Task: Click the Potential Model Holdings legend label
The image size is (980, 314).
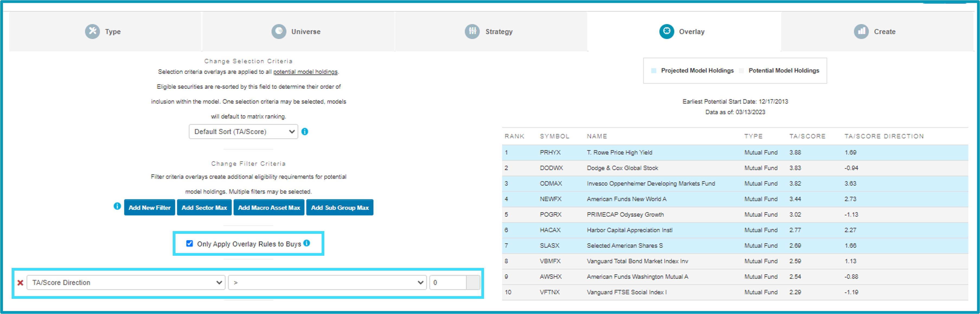Action: 784,71
